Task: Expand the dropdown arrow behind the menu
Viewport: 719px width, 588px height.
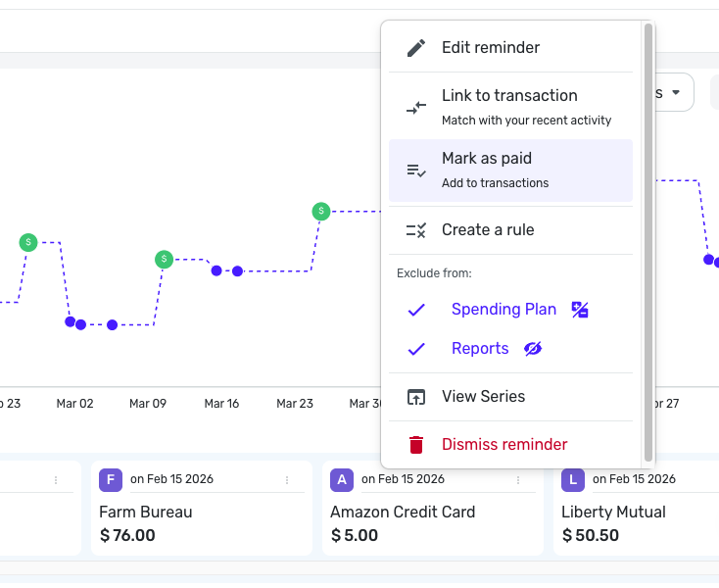Action: point(676,92)
